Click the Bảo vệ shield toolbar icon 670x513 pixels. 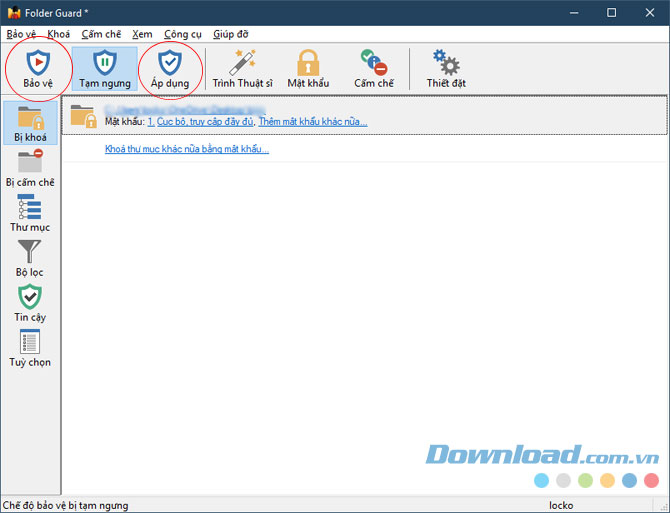pos(37,67)
